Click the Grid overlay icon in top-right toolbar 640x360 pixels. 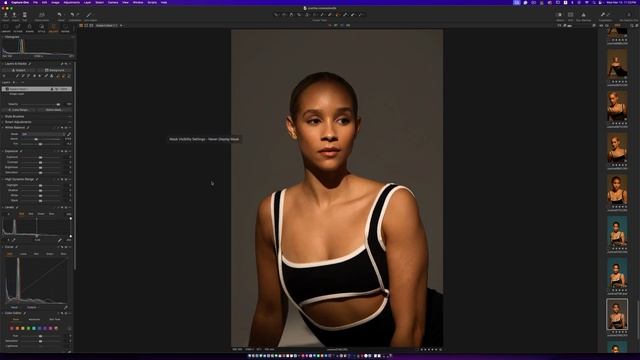571,15
